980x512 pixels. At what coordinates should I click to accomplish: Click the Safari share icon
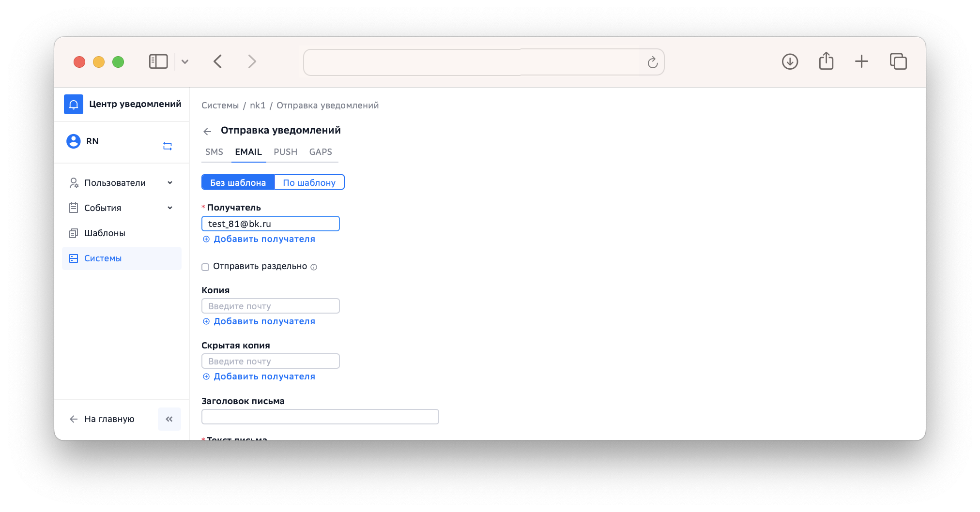coord(826,61)
